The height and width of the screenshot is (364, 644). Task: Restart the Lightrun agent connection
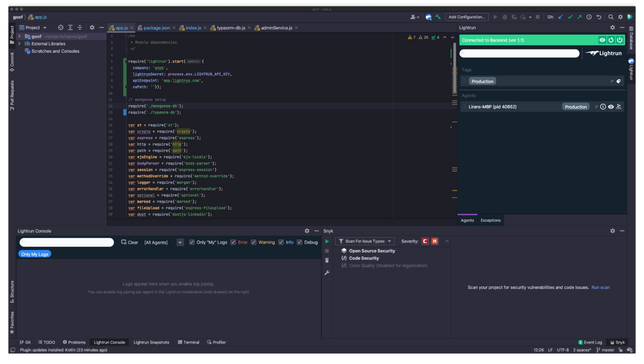click(611, 40)
